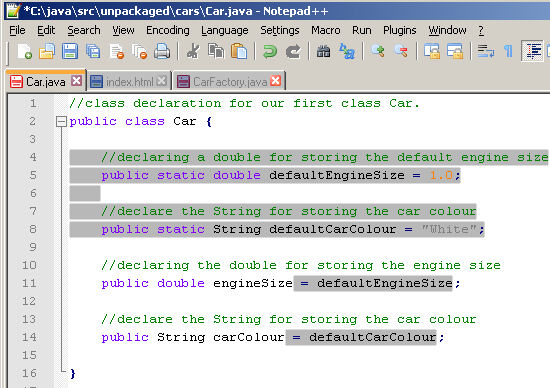The image size is (550, 388).
Task: Click line number 5 in the margin
Action: click(33, 175)
